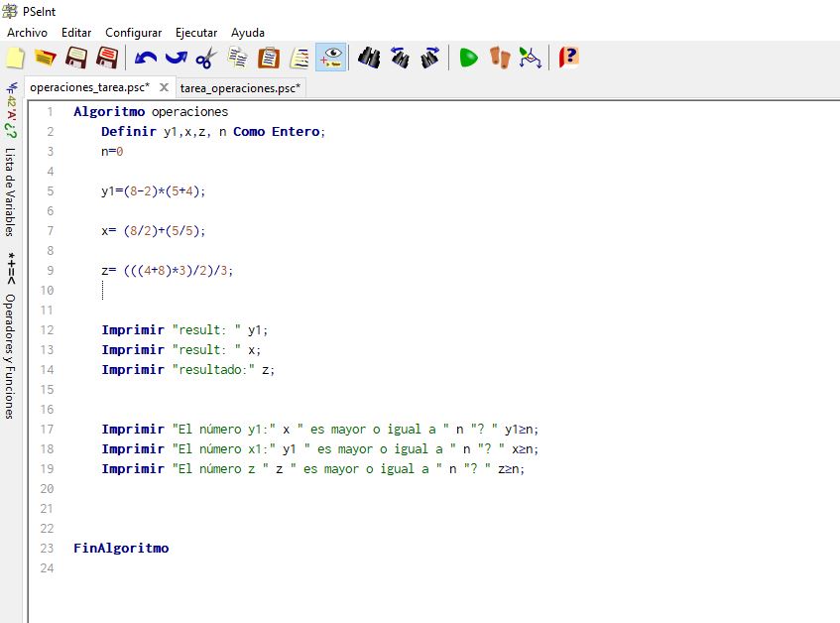Open the Archivo menu

click(x=28, y=33)
